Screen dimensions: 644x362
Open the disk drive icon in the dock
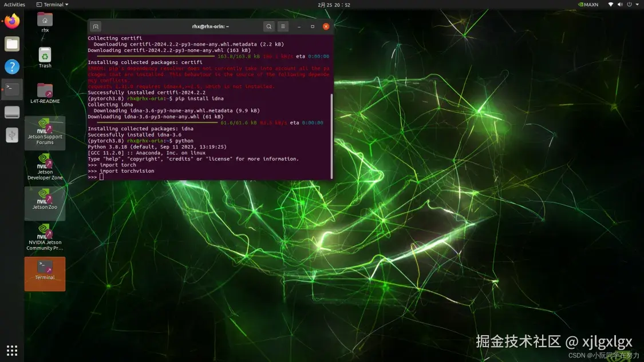tap(12, 112)
